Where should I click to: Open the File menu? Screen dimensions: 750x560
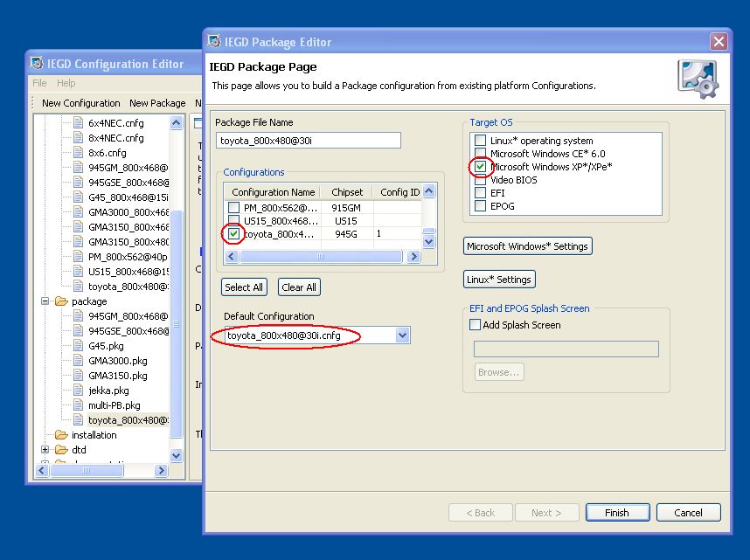tap(39, 83)
